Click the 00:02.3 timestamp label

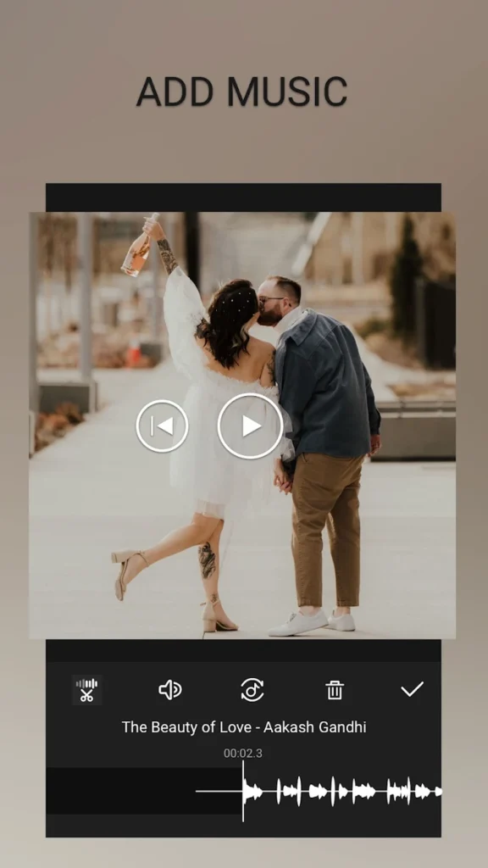click(x=243, y=753)
